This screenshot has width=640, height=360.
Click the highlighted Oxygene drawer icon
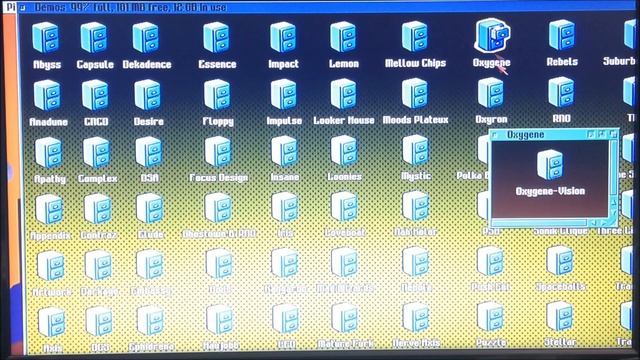tap(492, 36)
